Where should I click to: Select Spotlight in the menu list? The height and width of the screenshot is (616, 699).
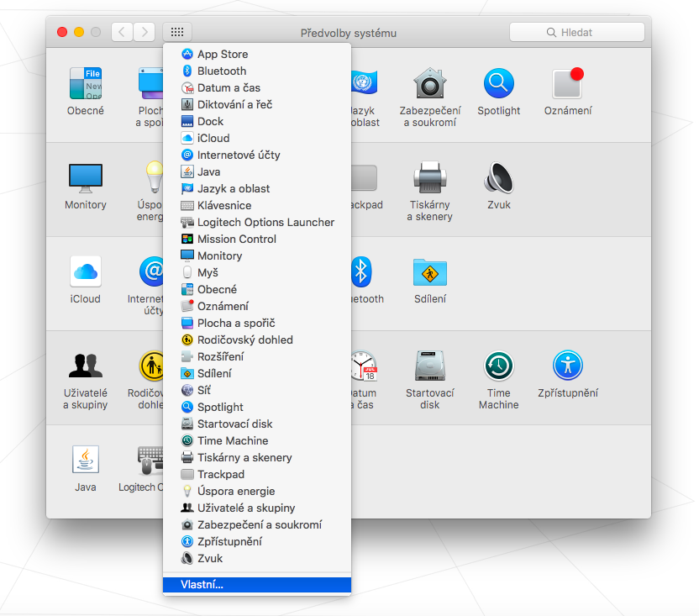(x=257, y=407)
